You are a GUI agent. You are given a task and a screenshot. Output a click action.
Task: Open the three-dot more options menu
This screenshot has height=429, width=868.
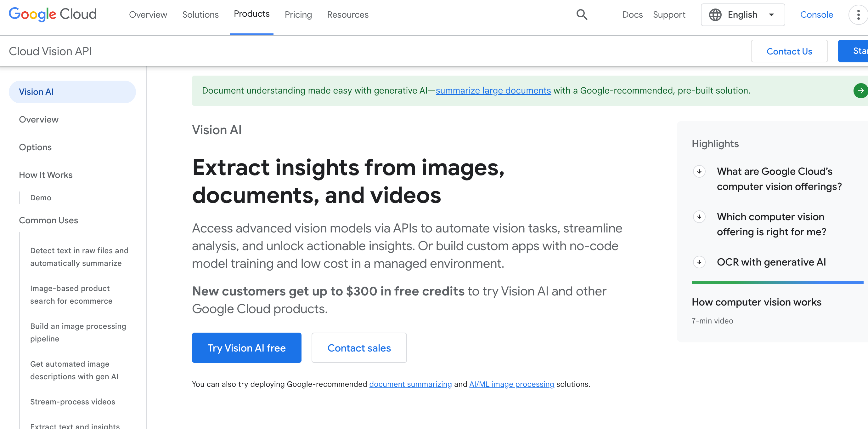point(858,14)
